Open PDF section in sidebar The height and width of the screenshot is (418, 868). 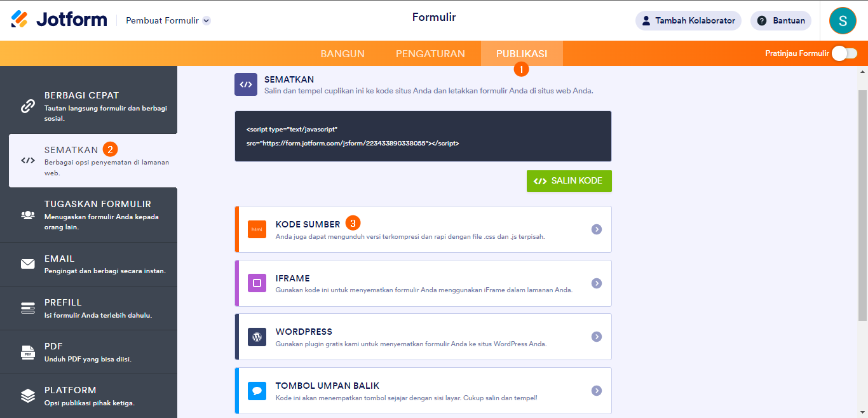[x=88, y=352]
